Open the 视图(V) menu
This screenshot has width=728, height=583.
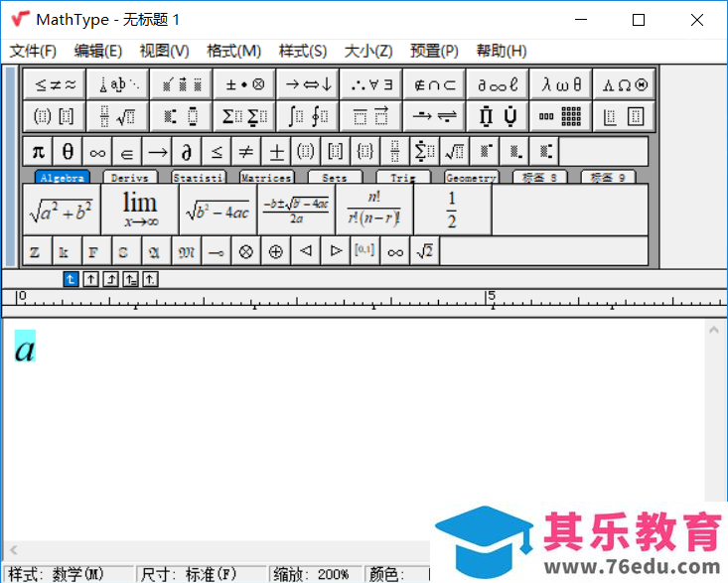pos(164,51)
